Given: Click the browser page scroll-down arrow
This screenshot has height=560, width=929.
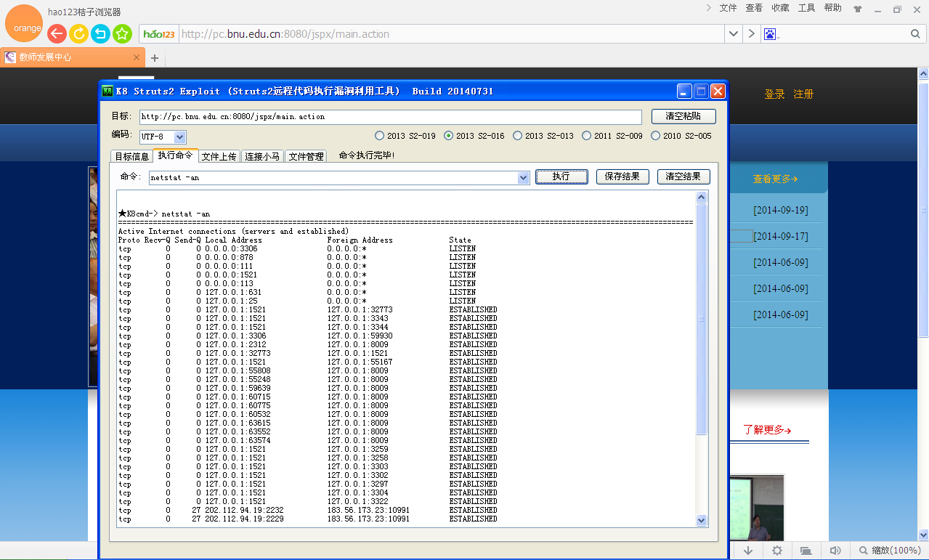Looking at the screenshot, I should [x=923, y=535].
